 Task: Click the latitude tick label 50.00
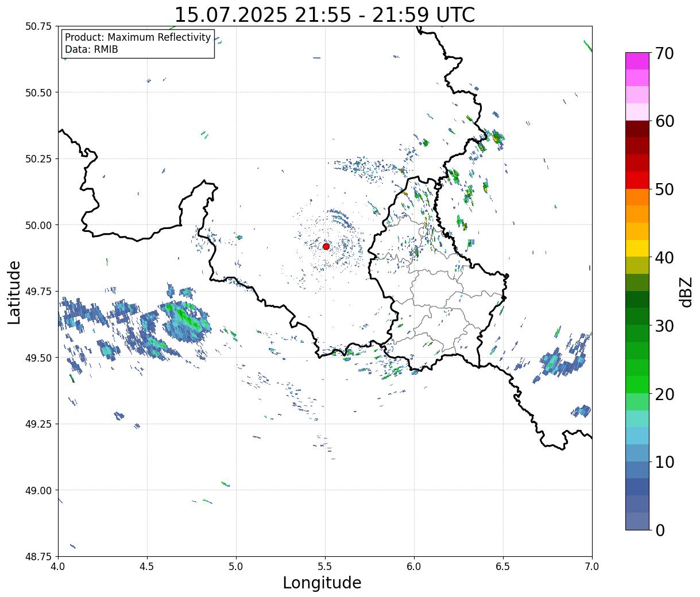click(x=38, y=225)
